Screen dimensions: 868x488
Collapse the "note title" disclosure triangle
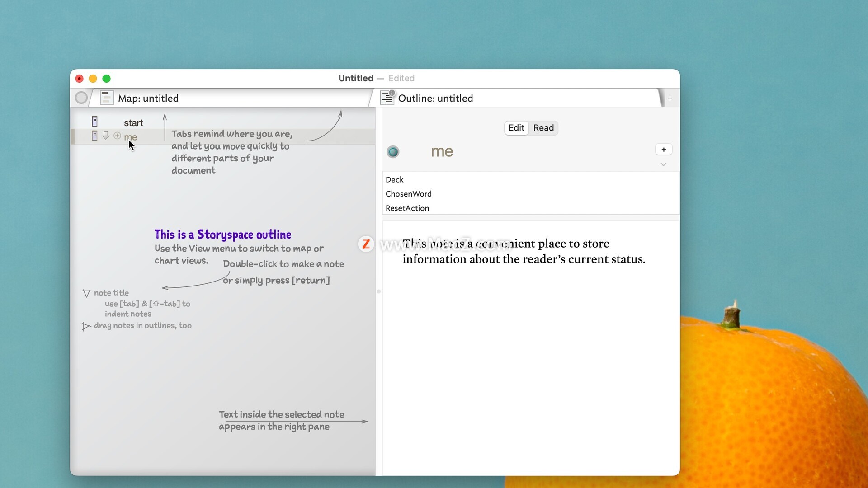86,293
